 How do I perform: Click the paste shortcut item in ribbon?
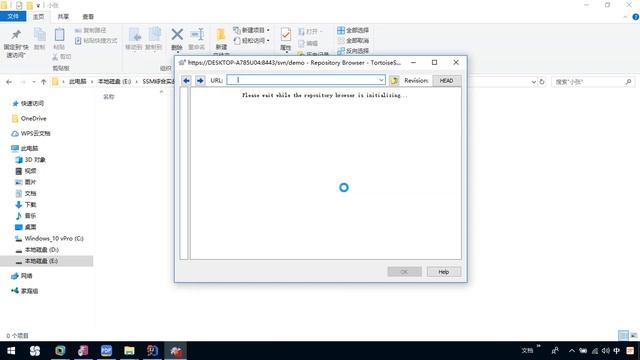96,40
